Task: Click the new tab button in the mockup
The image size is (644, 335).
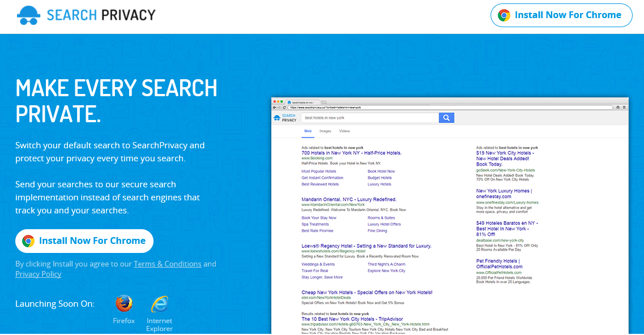Action: click(x=324, y=101)
